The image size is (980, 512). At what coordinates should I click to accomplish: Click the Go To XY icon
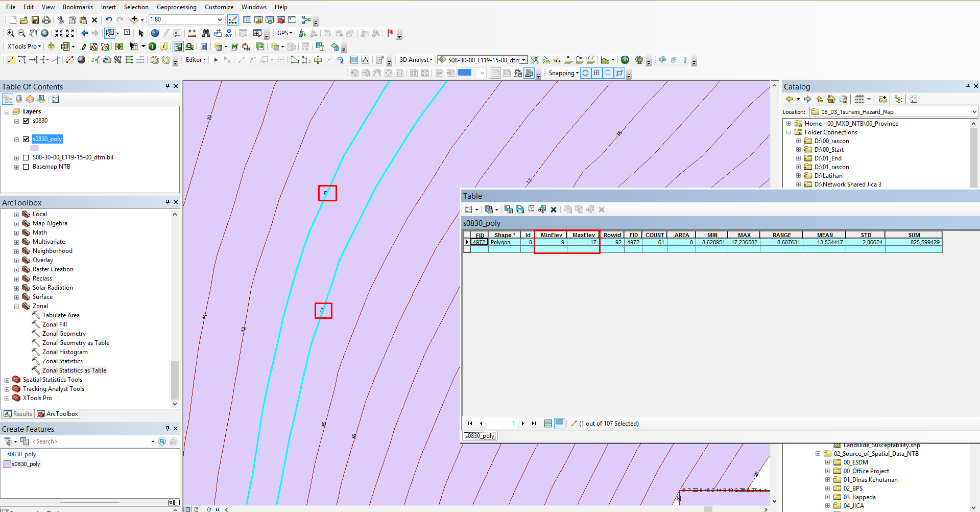(x=229, y=33)
